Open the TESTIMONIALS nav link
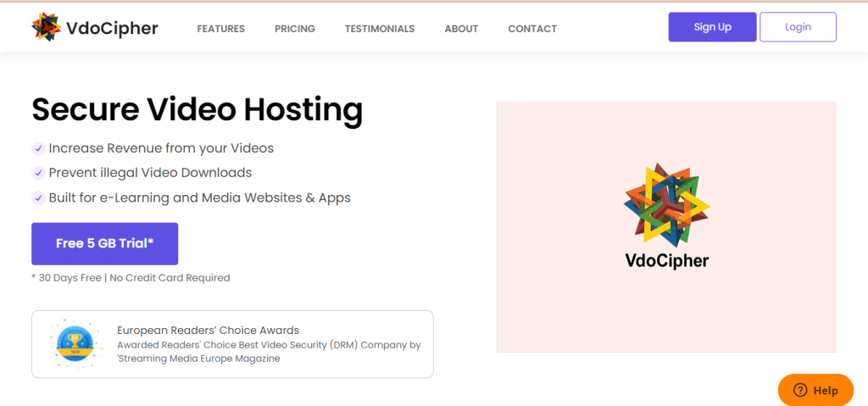Screen dimensions: 868x406 point(379,29)
